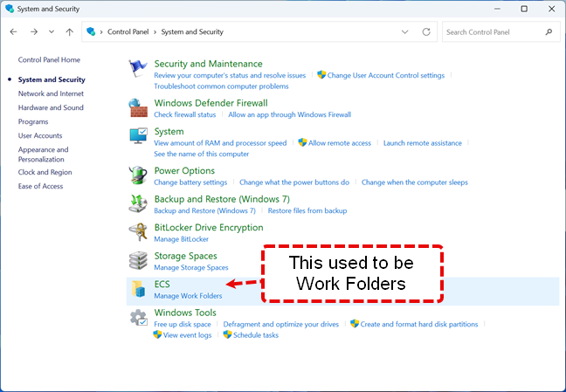
Task: Open the System heading link
Action: click(169, 131)
